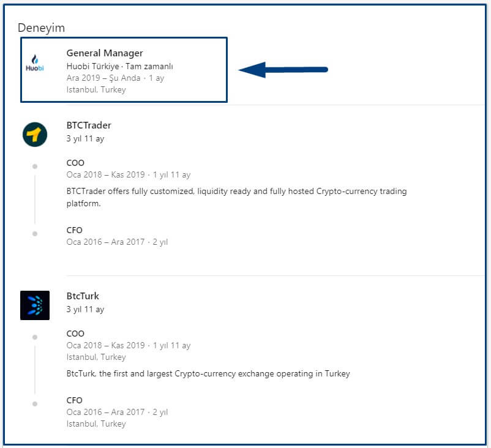Open the BTCTrader yellow arrow logo
The image size is (491, 448).
(35, 134)
